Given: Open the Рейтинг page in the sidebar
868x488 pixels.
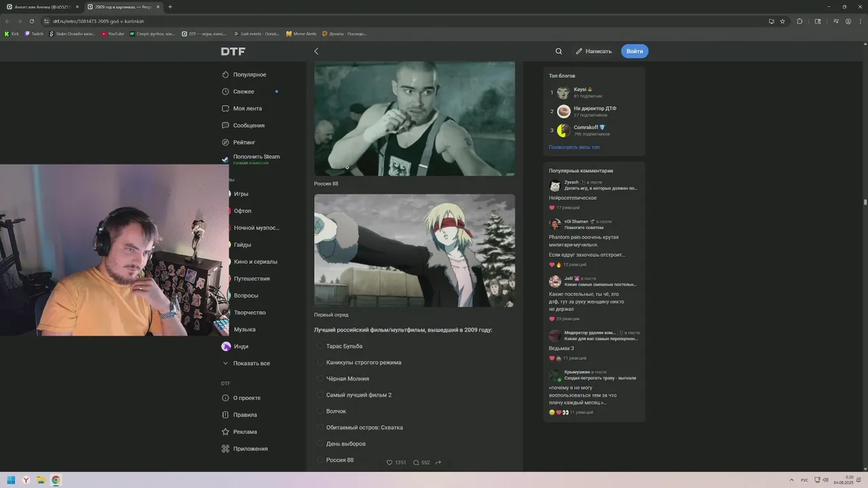Looking at the screenshot, I should click(239, 142).
